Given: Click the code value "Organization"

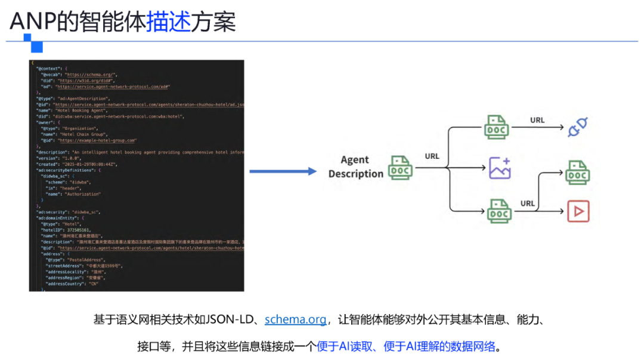Looking at the screenshot, I should [x=80, y=129].
